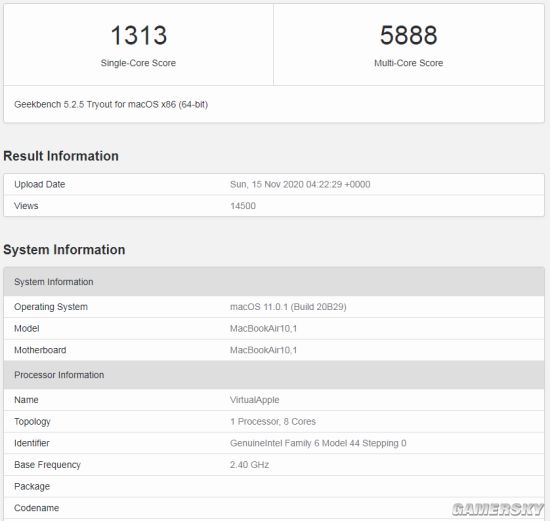Select the Single-Core Score label
Viewport: 550px width, 521px height.
138,63
